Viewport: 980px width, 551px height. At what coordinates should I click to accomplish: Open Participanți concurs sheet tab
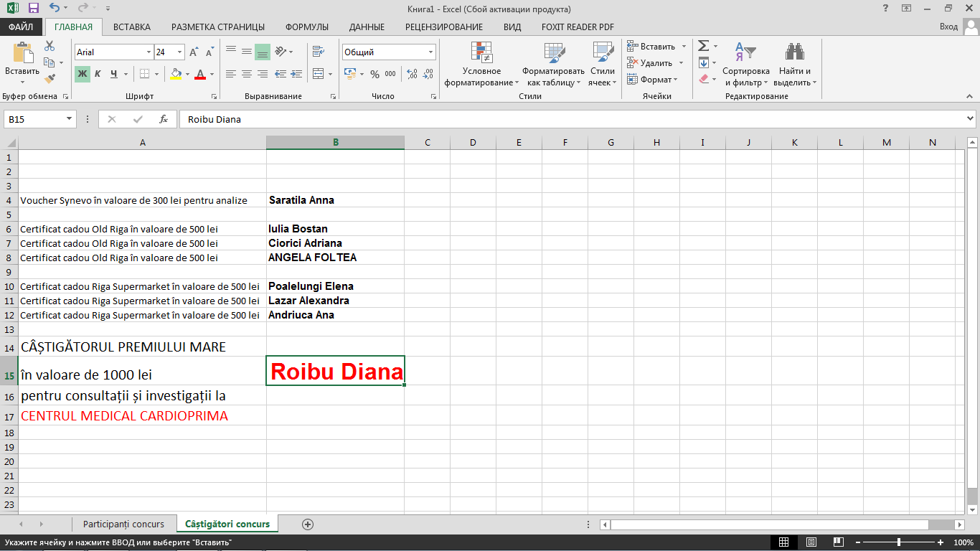(x=123, y=524)
